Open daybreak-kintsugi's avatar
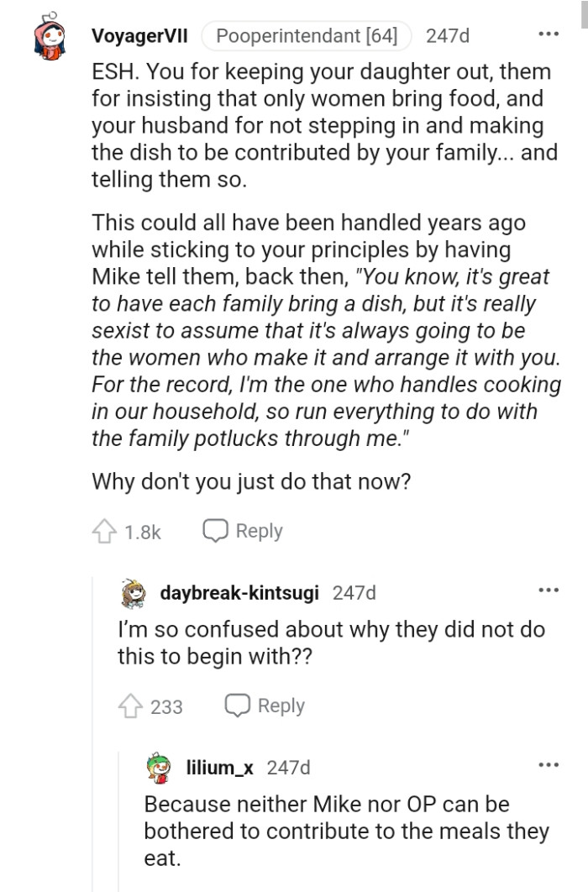 132,593
